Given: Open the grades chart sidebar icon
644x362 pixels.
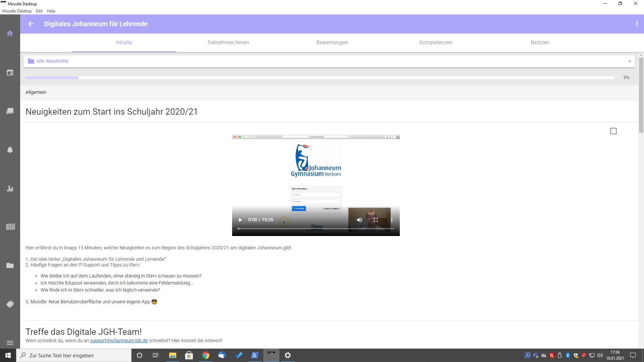Looking at the screenshot, I should click(x=10, y=188).
